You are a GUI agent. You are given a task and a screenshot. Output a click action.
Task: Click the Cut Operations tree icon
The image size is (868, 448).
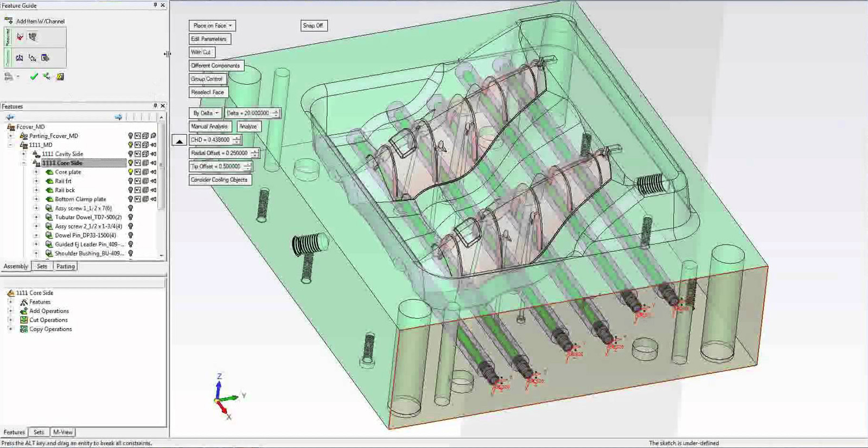pyautogui.click(x=24, y=320)
